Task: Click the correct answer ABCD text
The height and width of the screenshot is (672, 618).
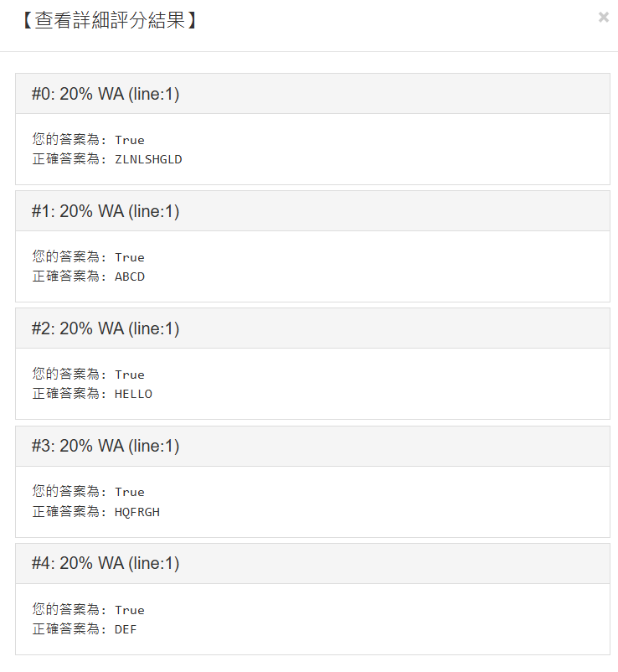Action: click(x=130, y=276)
